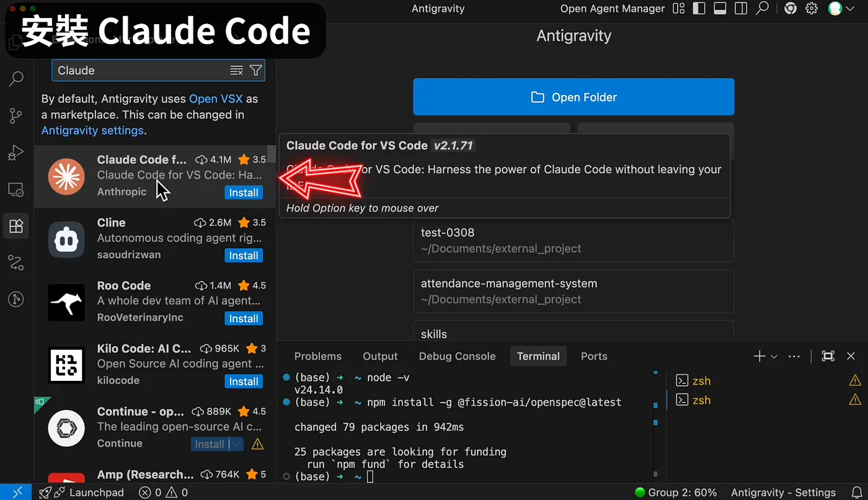Open settings gear in title bar
Viewport: 868px width, 500px height.
click(811, 8)
